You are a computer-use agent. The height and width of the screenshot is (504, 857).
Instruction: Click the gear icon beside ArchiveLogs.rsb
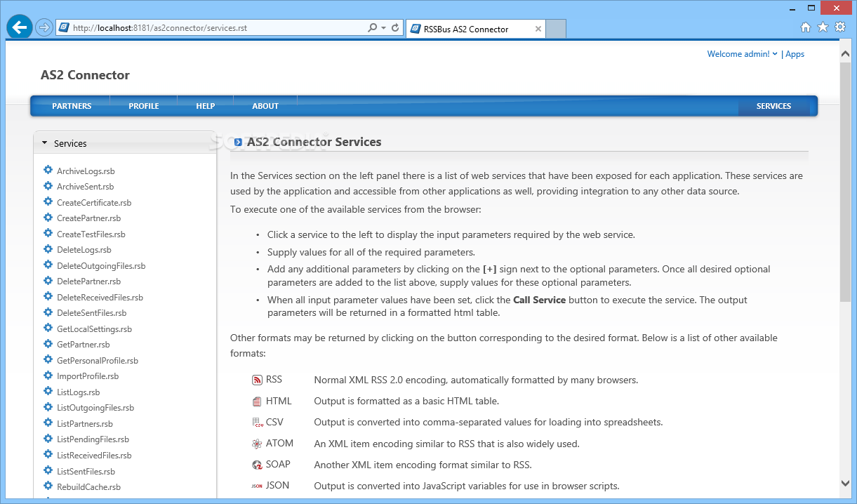48,171
